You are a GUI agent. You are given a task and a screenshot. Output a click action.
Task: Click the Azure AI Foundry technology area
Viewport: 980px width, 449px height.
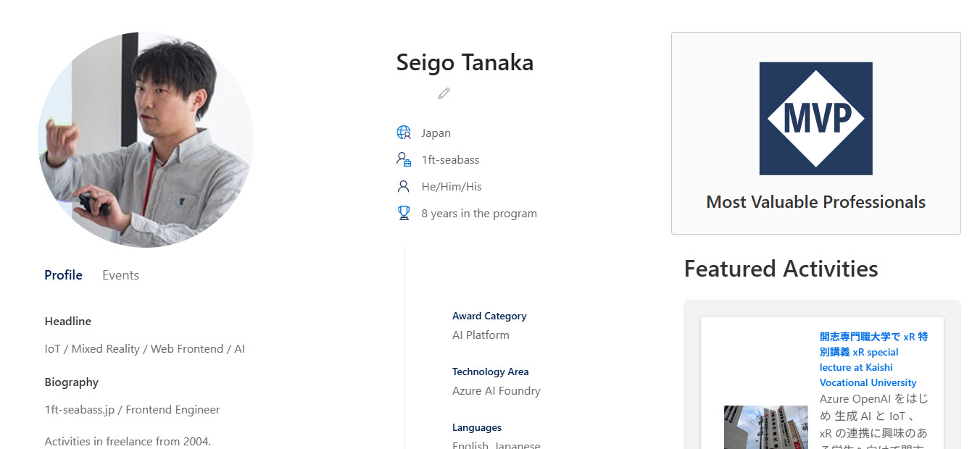point(497,391)
